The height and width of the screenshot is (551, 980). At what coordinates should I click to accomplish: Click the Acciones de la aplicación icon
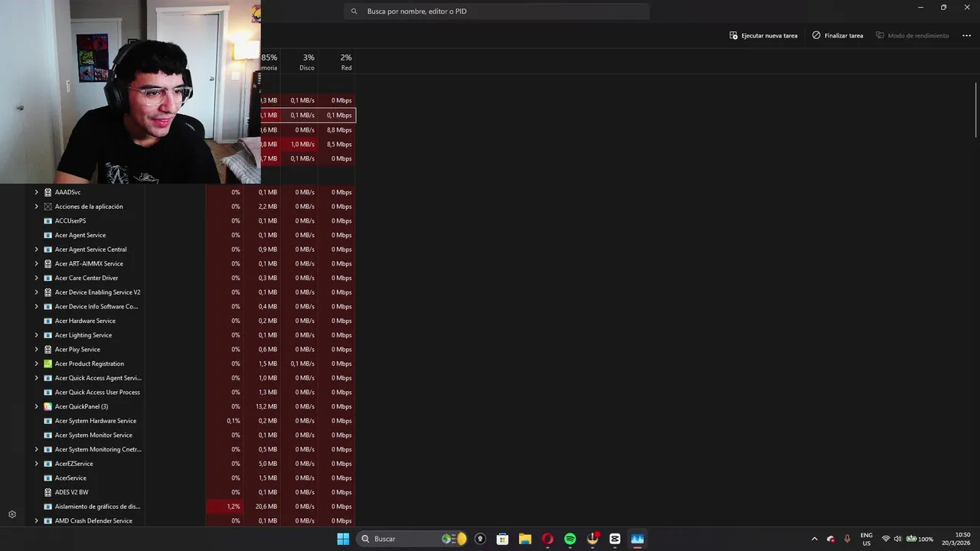pyautogui.click(x=48, y=207)
